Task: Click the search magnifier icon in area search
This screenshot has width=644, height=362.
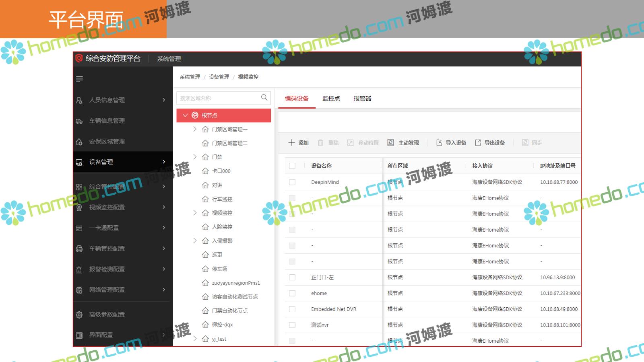Action: 264,97
